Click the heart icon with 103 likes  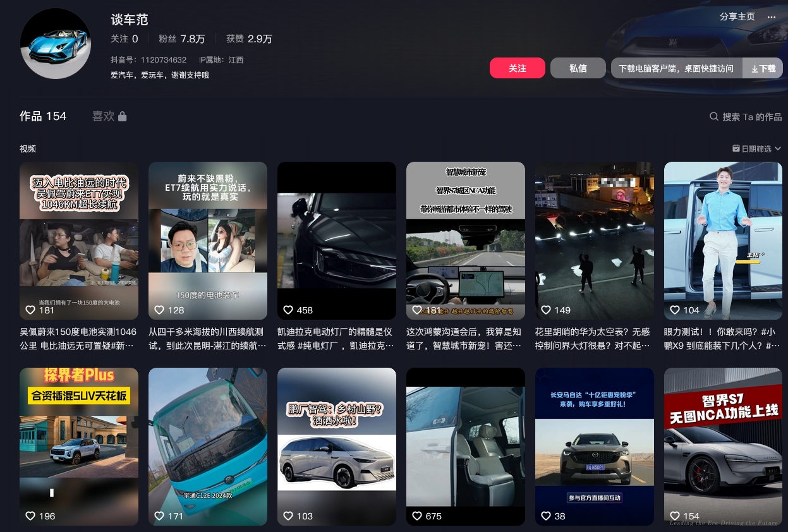click(x=288, y=516)
